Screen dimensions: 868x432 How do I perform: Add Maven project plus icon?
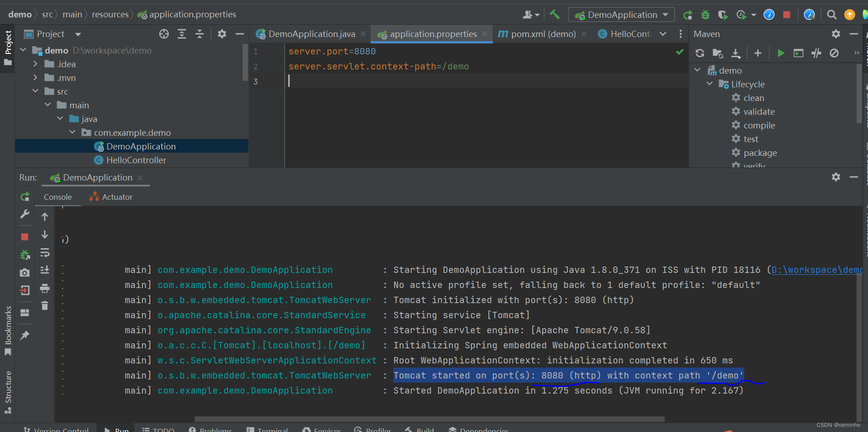758,53
